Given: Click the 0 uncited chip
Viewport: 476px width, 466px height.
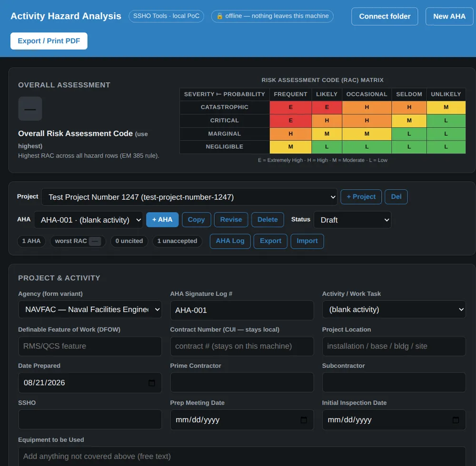Looking at the screenshot, I should 129,241.
